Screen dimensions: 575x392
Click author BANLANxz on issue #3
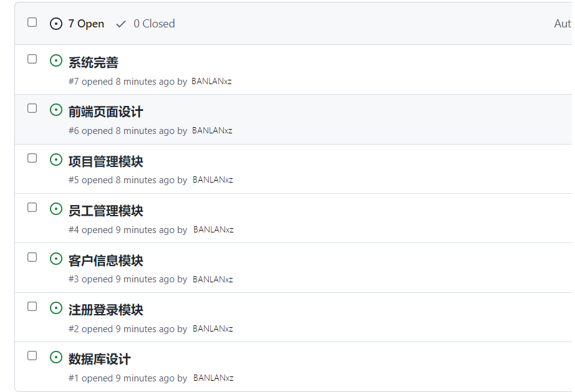[213, 280]
